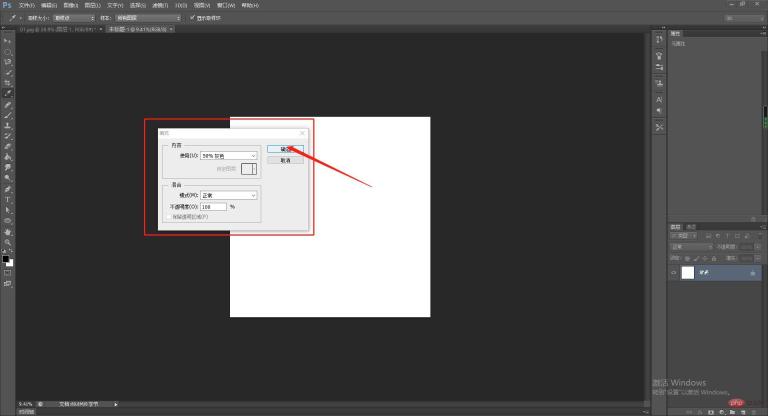Select the Move tool
This screenshot has width=768, height=416.
point(7,41)
